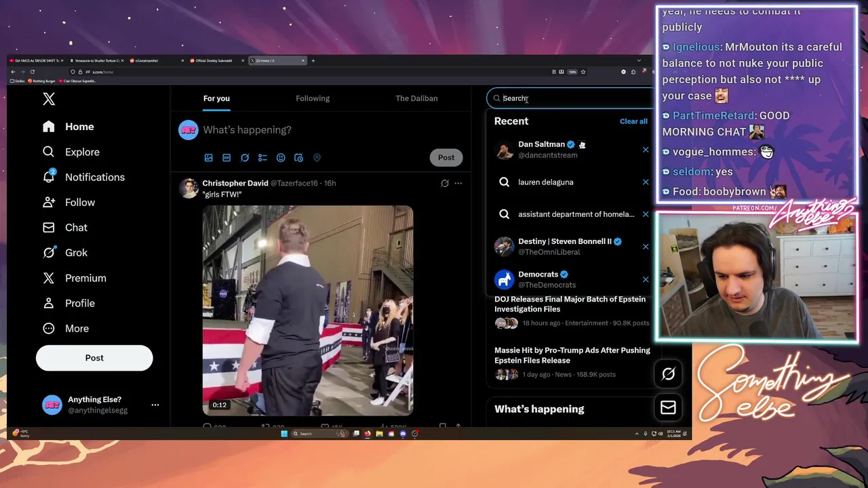Open the account menu dots beside Anything Else?

(155, 405)
